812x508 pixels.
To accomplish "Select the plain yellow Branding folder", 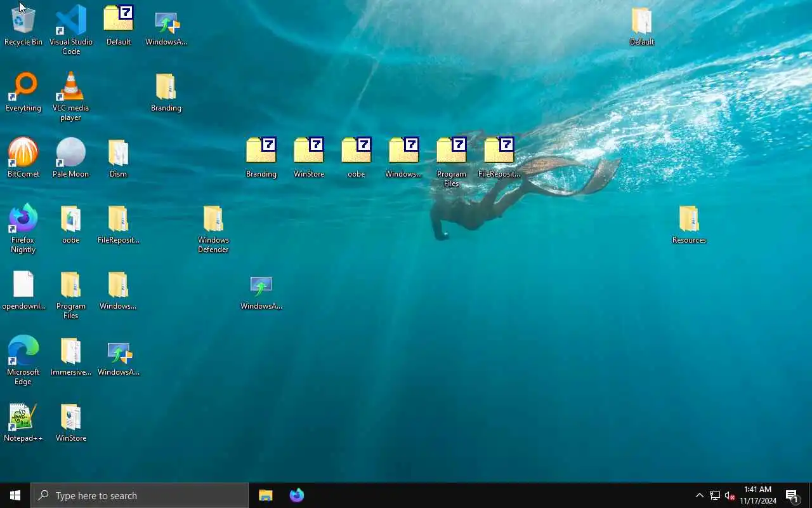I will point(166,92).
